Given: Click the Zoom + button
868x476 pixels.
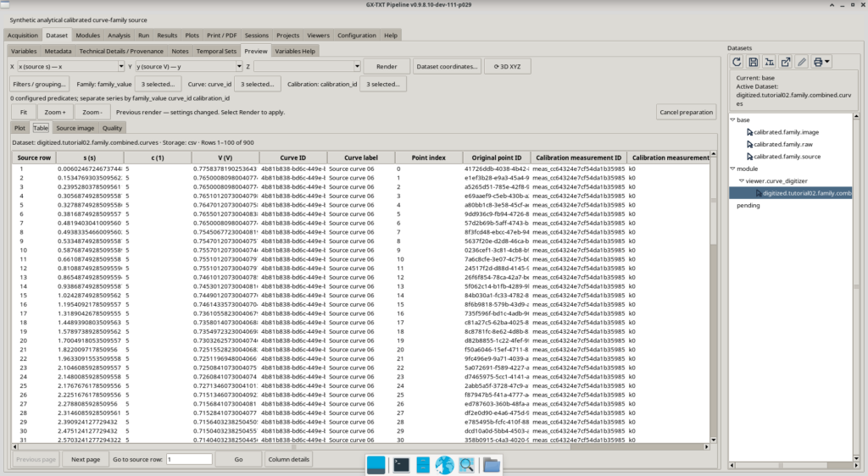Looking at the screenshot, I should [x=55, y=112].
